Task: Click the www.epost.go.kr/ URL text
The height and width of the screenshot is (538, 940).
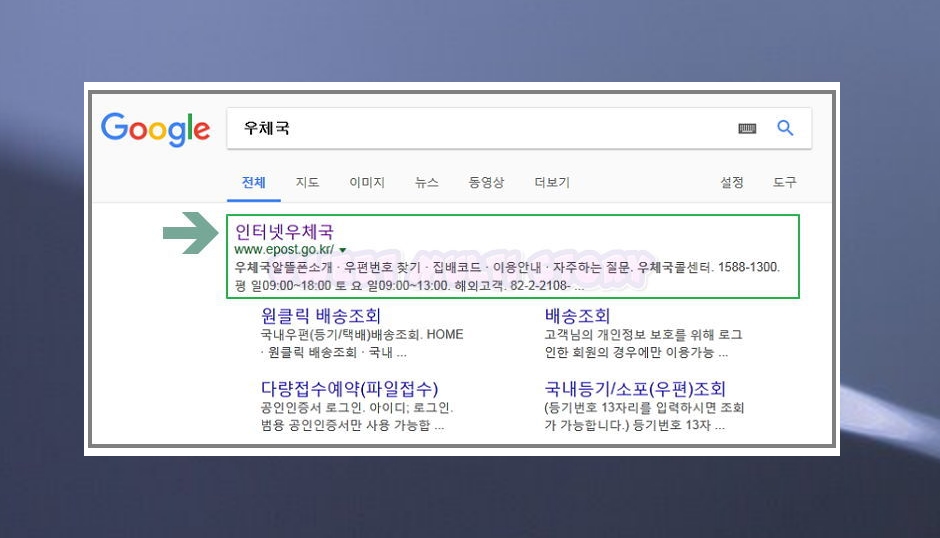Action: (284, 250)
